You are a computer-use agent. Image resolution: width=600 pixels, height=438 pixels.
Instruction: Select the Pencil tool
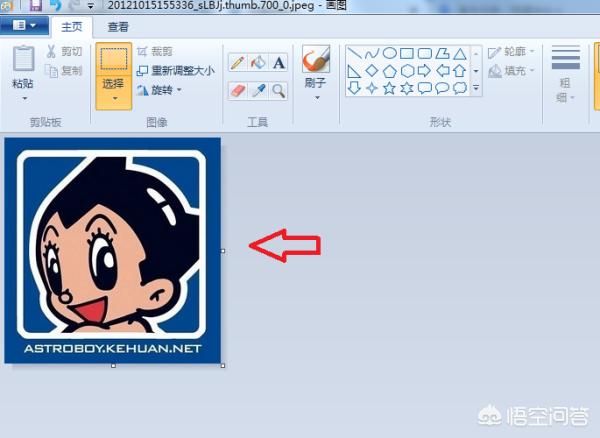pyautogui.click(x=238, y=62)
